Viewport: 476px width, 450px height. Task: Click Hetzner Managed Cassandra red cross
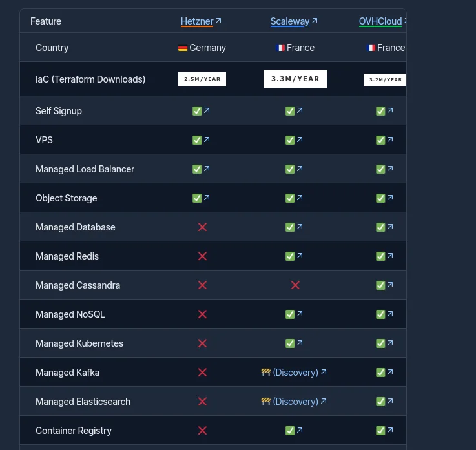(x=203, y=285)
